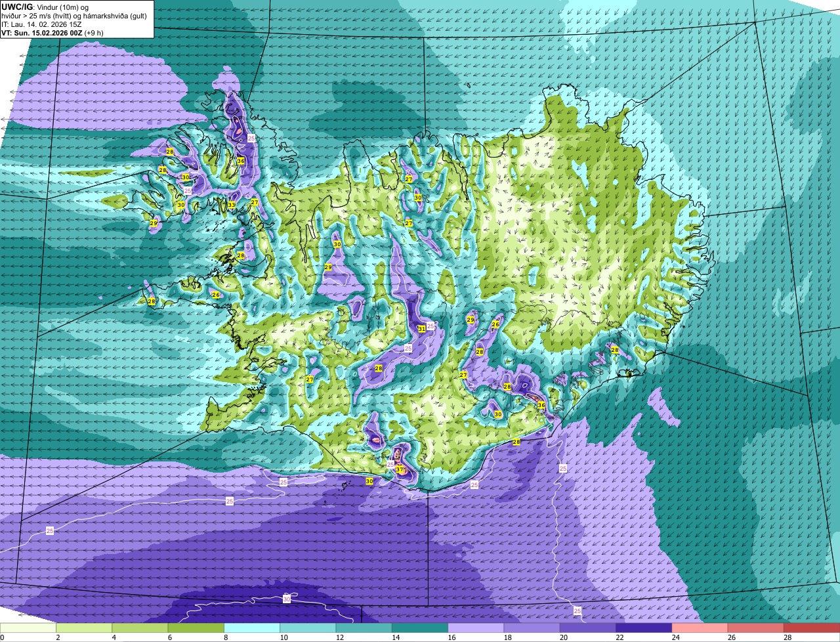Image resolution: width=840 pixels, height=642 pixels.
Task: Pick the 18–20 m/s swatch in colour bar
Action: 532,628
